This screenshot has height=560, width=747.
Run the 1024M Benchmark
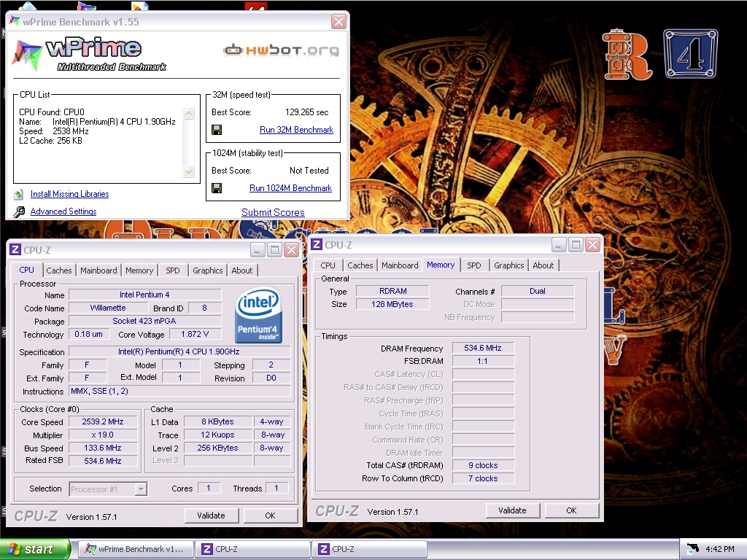click(290, 188)
